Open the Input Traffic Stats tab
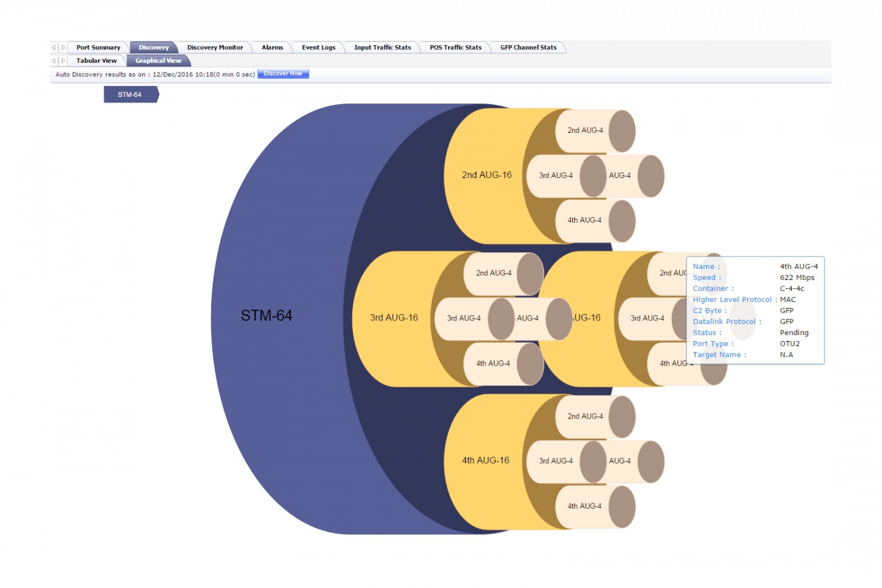The image size is (882, 588). click(x=383, y=48)
